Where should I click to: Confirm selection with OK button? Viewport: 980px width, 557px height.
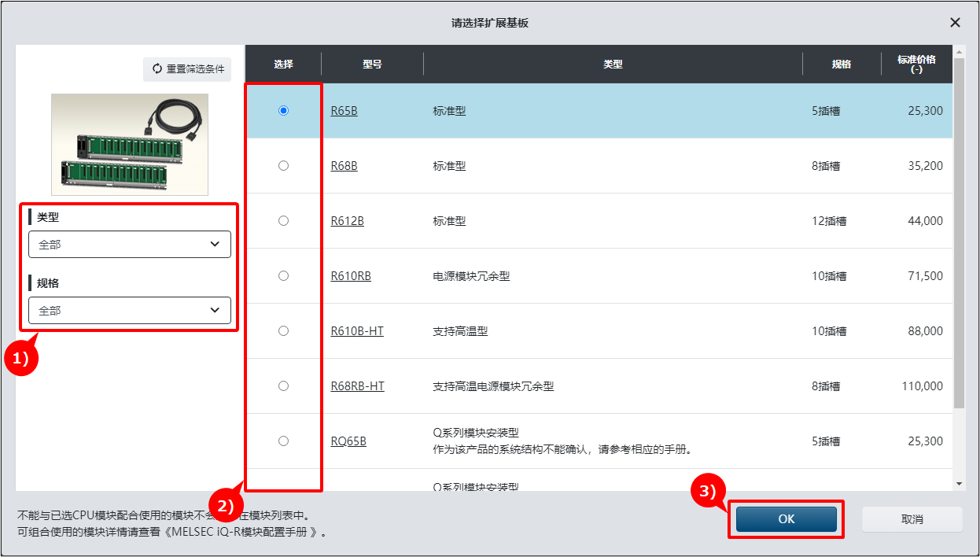(787, 519)
